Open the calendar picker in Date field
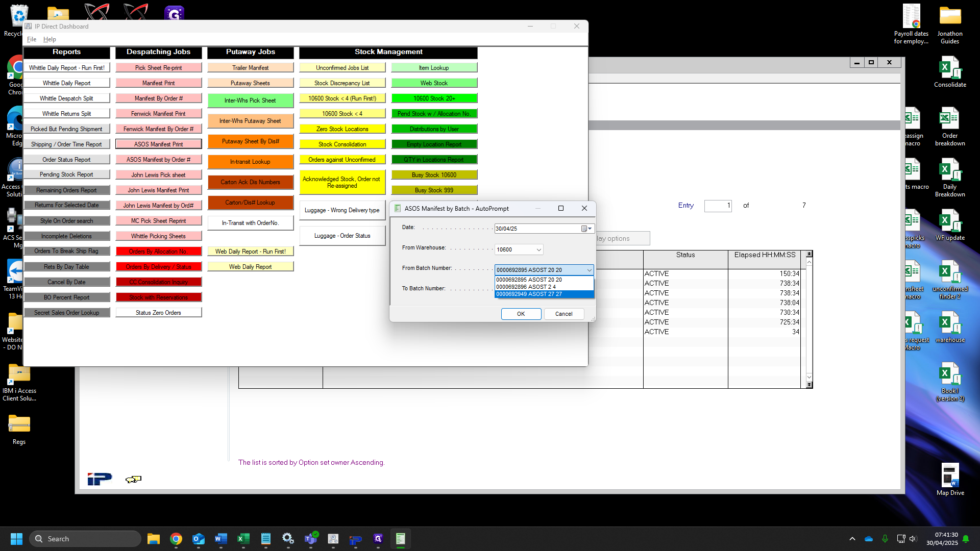This screenshot has height=551, width=980. pos(586,229)
